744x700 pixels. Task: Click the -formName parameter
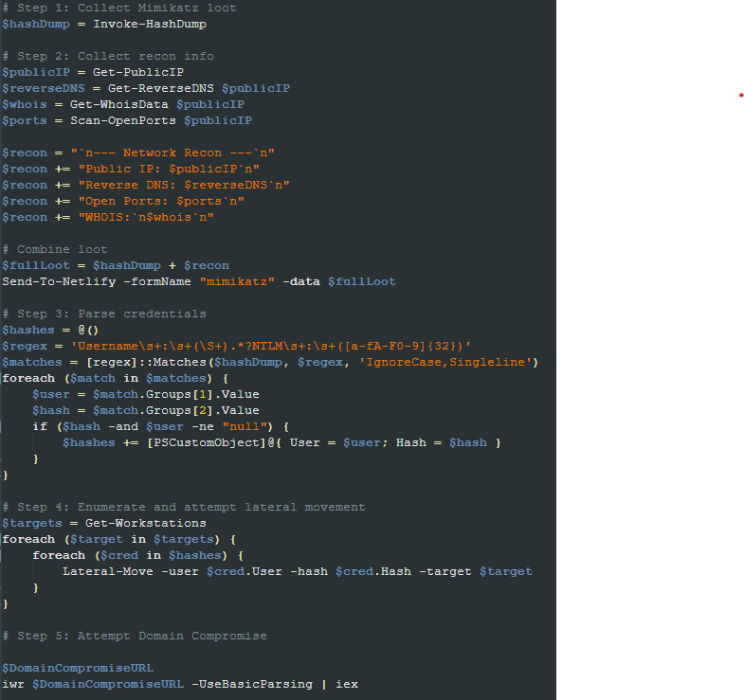(157, 281)
